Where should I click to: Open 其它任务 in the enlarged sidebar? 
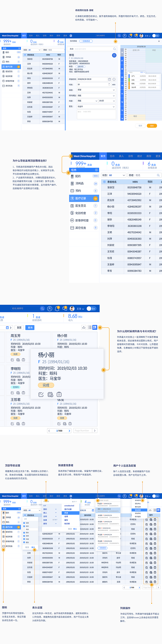point(84,228)
